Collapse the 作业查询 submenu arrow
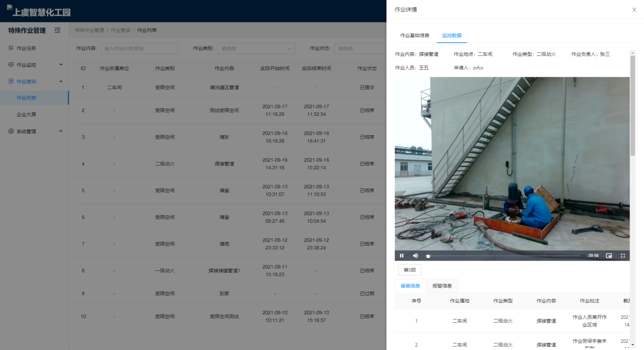Viewport: 644px width, 350px height. point(61,81)
